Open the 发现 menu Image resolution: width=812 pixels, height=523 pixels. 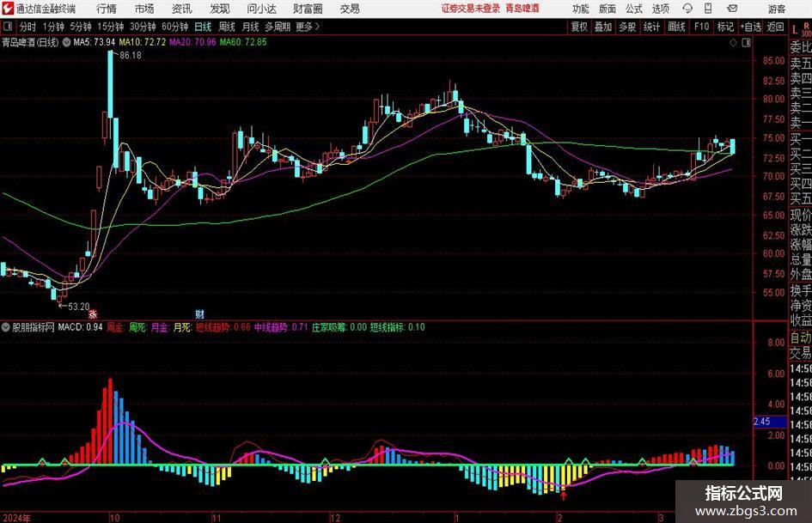point(220,9)
